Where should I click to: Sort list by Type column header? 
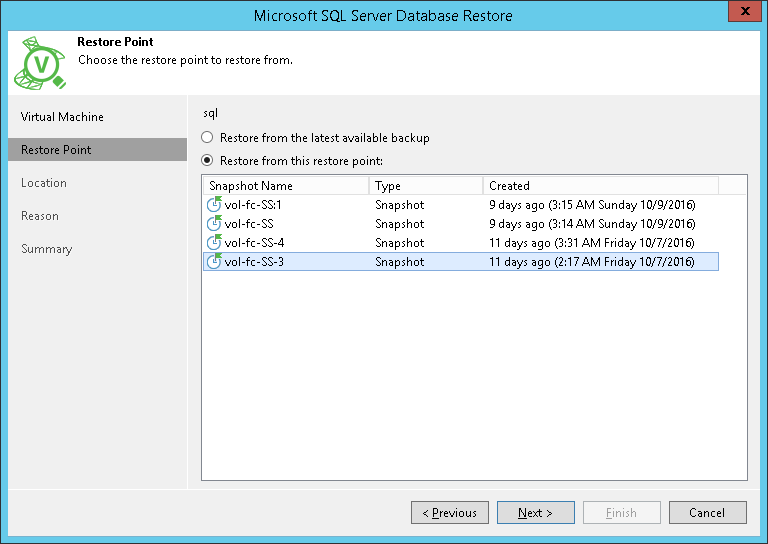coord(425,186)
